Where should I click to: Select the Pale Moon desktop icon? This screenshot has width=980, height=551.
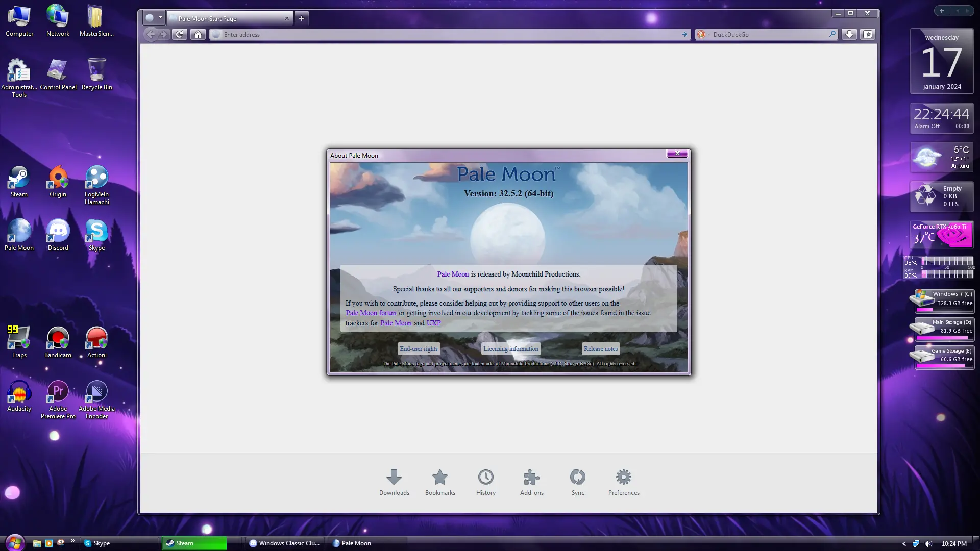pyautogui.click(x=19, y=236)
